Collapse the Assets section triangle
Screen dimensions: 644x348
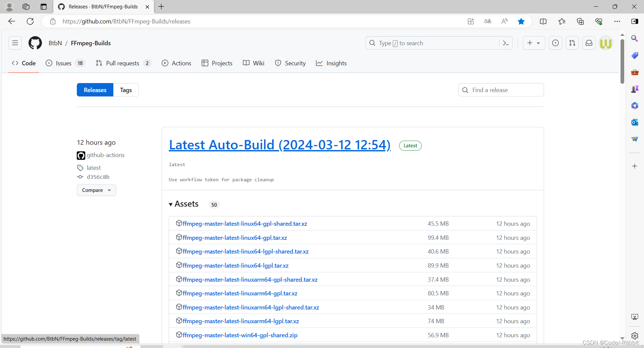[x=171, y=204]
